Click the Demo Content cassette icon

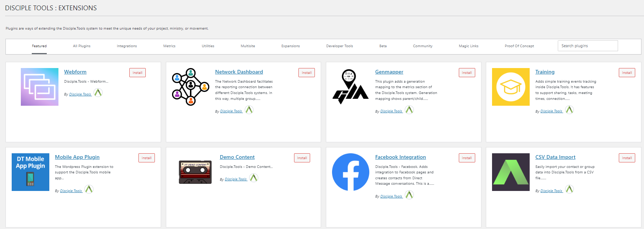coord(195,172)
